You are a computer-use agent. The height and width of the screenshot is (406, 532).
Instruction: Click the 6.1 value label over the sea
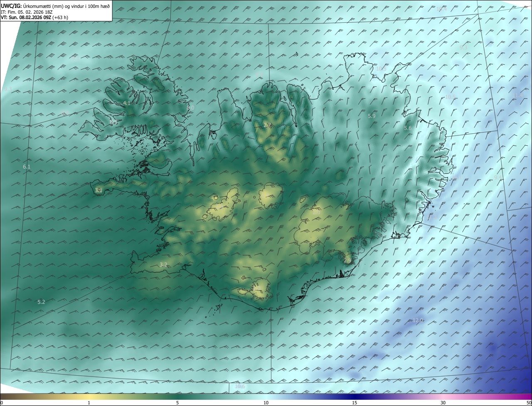pos(27,166)
